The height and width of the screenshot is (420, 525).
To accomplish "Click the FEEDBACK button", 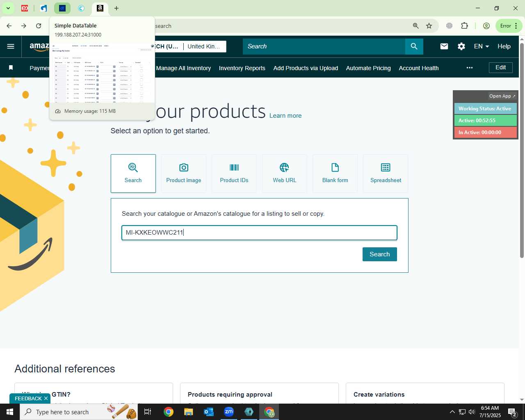I will tap(28, 398).
